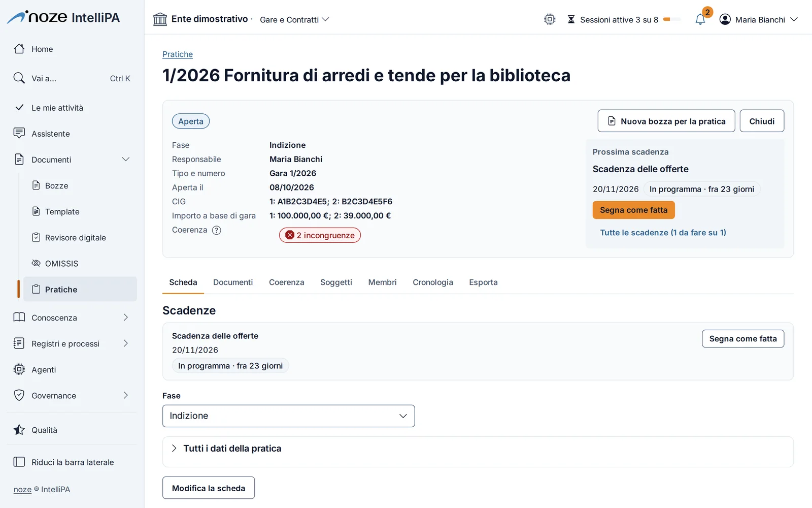The image size is (812, 508).
Task: Open the Qualità star item
Action: (72, 430)
